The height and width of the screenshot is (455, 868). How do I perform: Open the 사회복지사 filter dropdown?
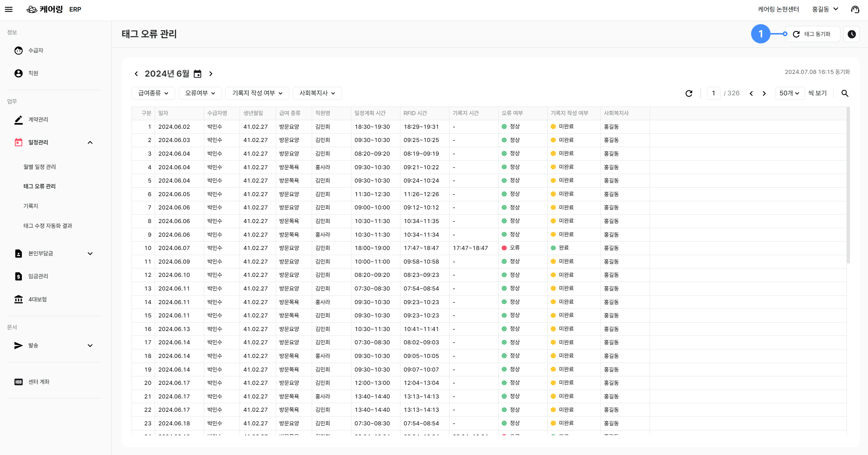click(317, 93)
